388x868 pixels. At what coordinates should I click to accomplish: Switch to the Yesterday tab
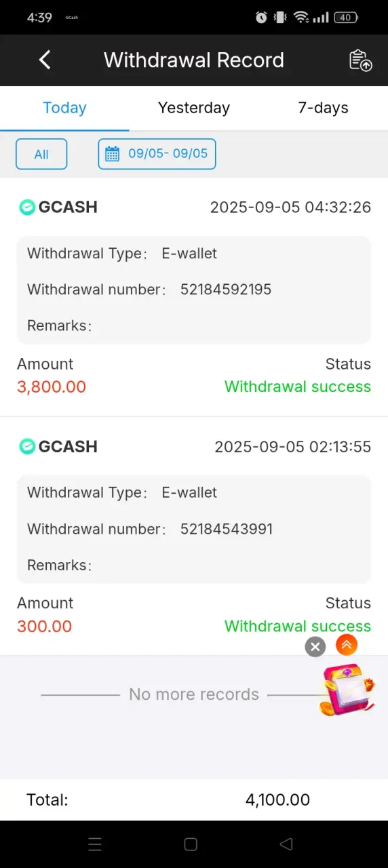point(194,108)
